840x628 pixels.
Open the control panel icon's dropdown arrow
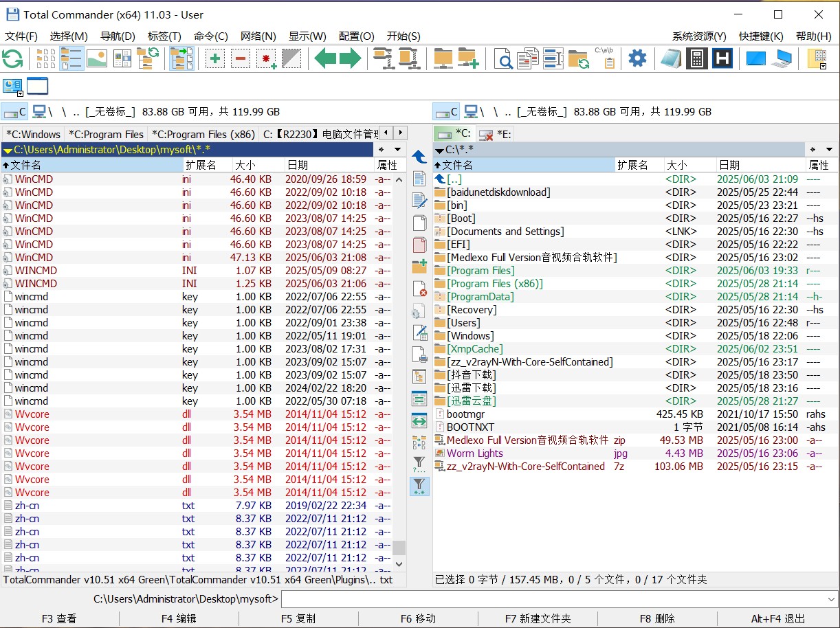(x=20, y=93)
